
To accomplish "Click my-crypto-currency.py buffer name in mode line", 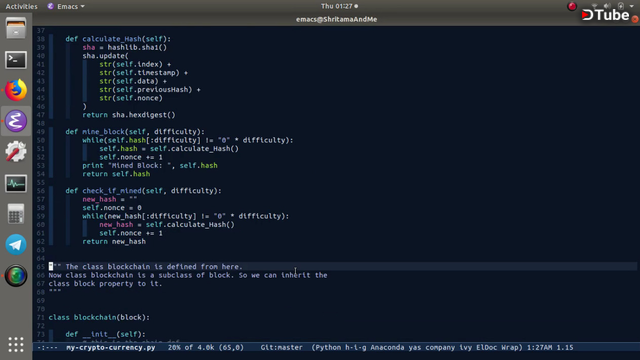I will click(111, 347).
